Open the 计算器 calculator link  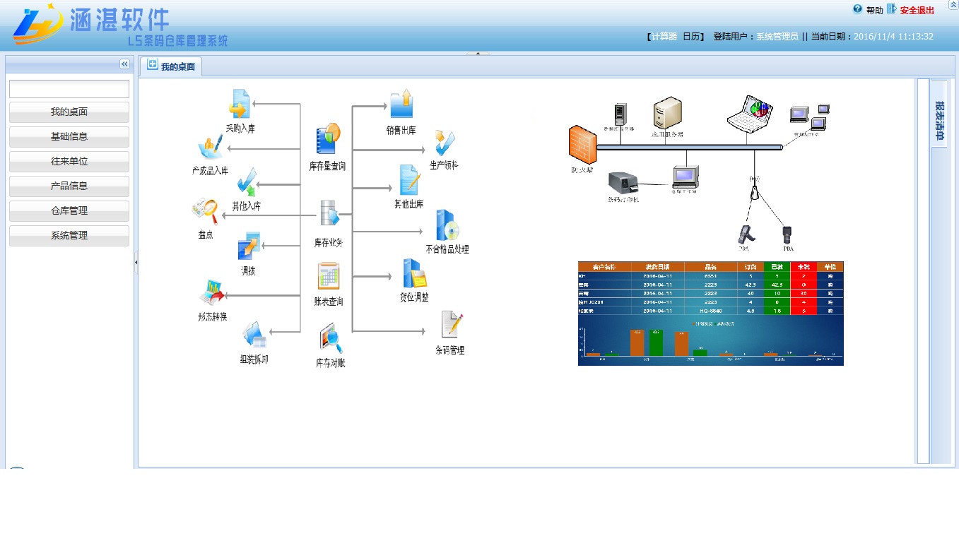[x=664, y=37]
